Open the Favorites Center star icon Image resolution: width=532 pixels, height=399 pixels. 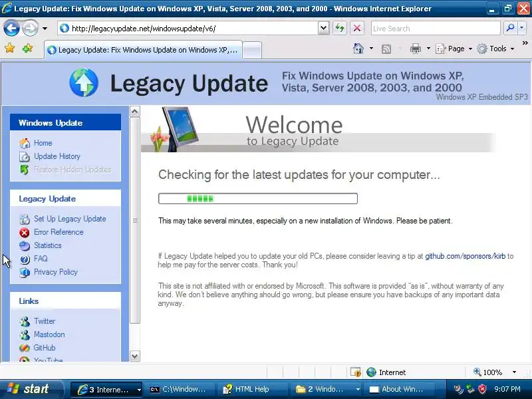coord(10,48)
